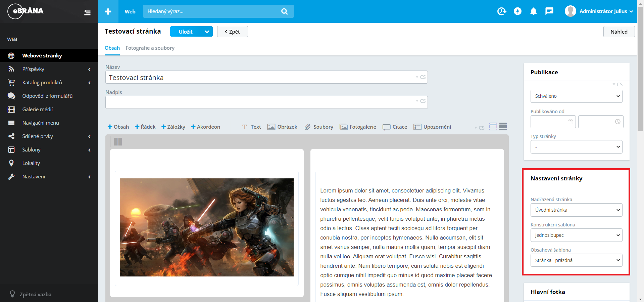644x302 pixels.
Task: Click the Nastavení wrench icon
Action: [x=11, y=177]
